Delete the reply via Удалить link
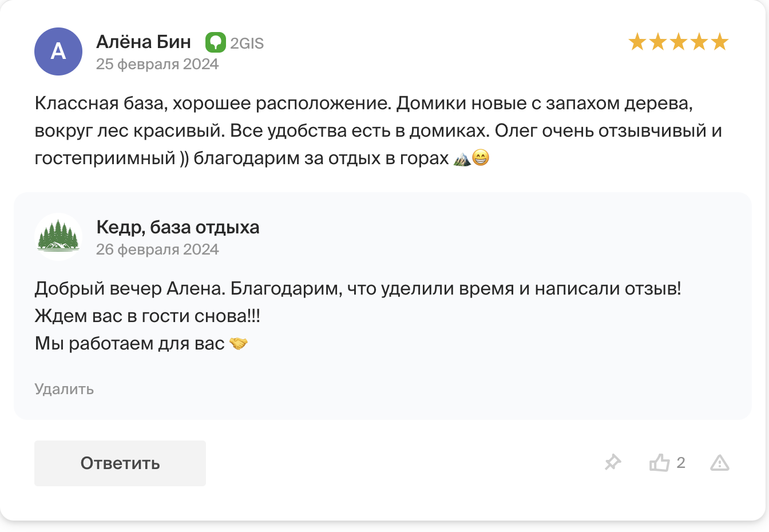Image resolution: width=769 pixels, height=532 pixels. coord(64,389)
